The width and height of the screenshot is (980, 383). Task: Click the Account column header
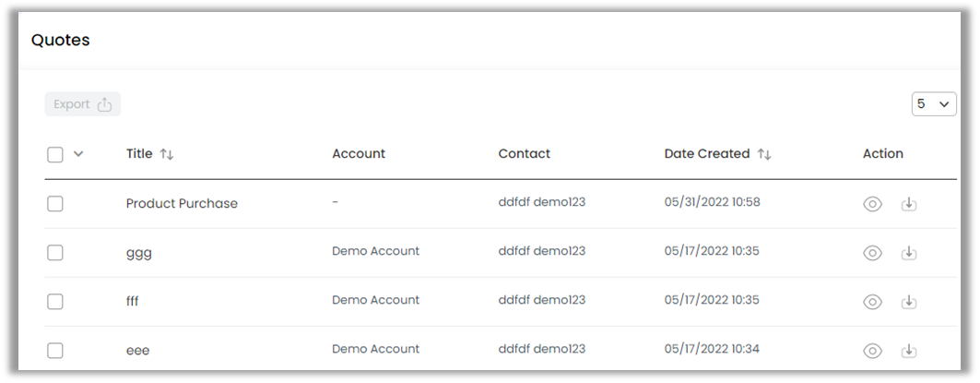pos(359,154)
